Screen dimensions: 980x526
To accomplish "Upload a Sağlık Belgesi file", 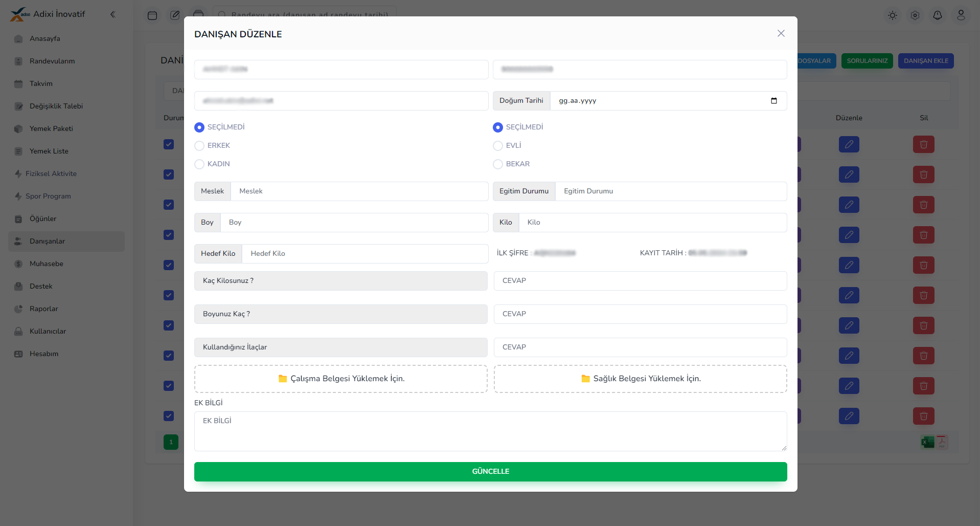I will coord(640,379).
